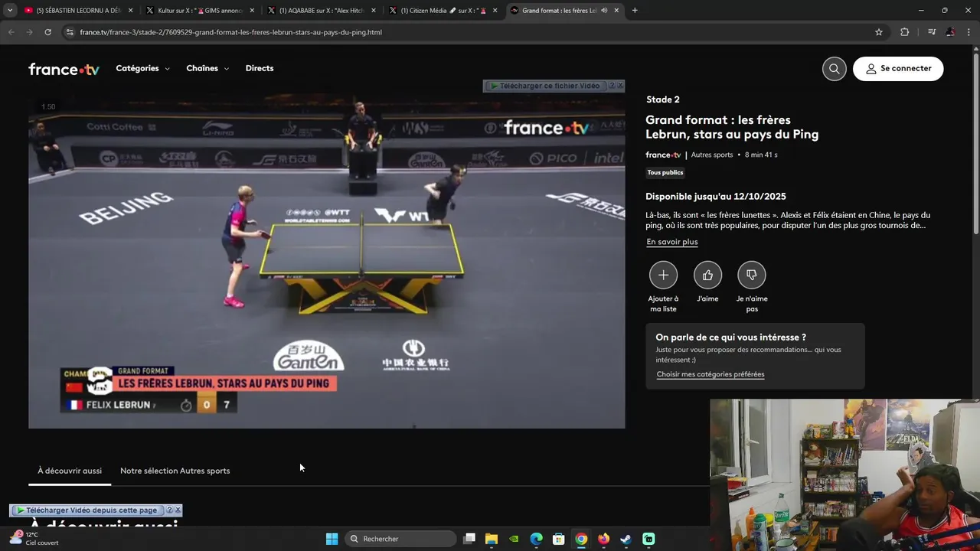This screenshot has height=551, width=980.
Task: Open Steam from the taskbar
Action: pos(626,539)
